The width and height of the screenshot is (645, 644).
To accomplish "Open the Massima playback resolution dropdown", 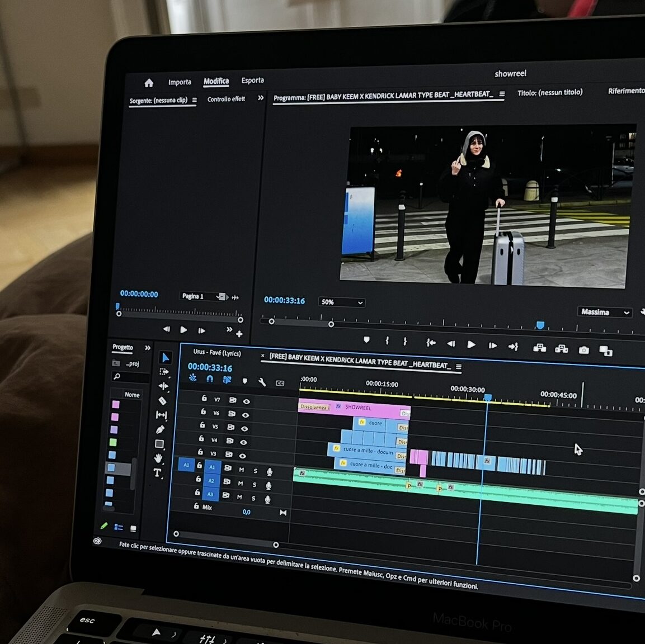I will pos(605,312).
